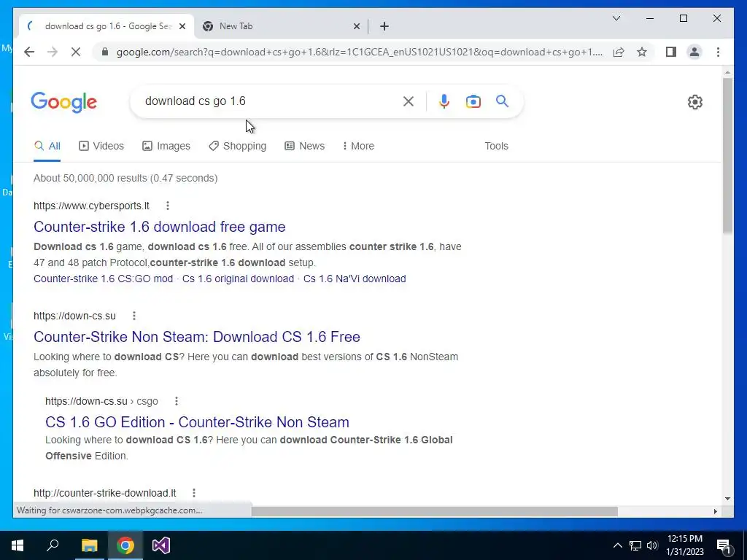Click Chrome's back navigation arrow
Viewport: 747px width, 560px height.
coord(29,52)
